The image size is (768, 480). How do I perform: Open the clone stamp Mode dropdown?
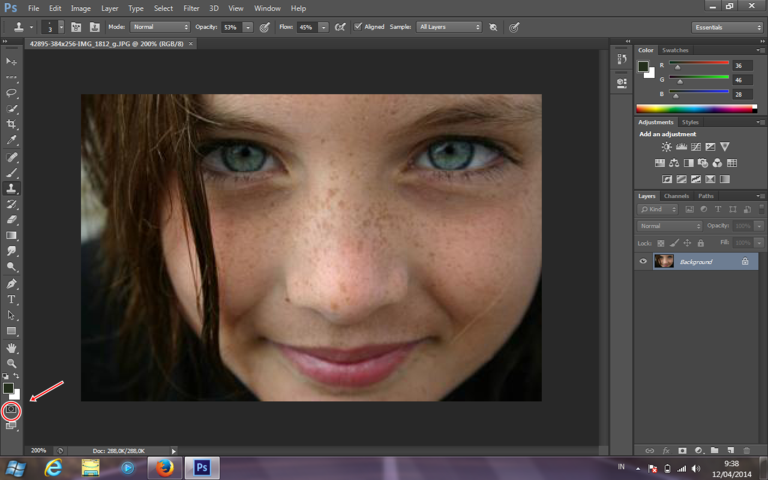(159, 27)
